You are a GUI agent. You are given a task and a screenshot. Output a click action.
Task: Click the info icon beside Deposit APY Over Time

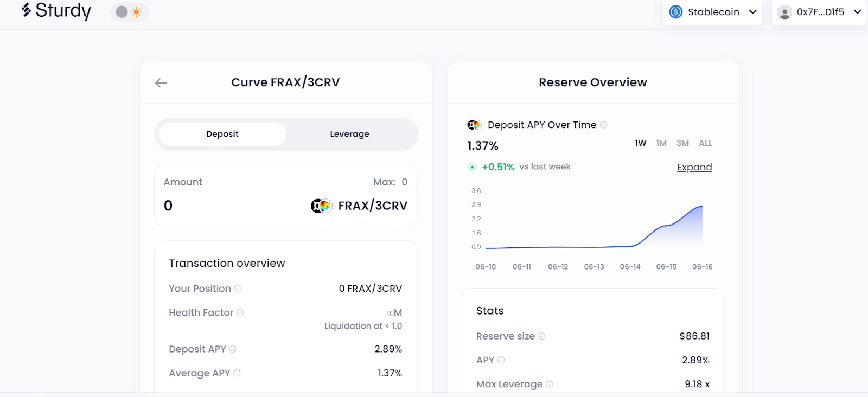(x=603, y=125)
